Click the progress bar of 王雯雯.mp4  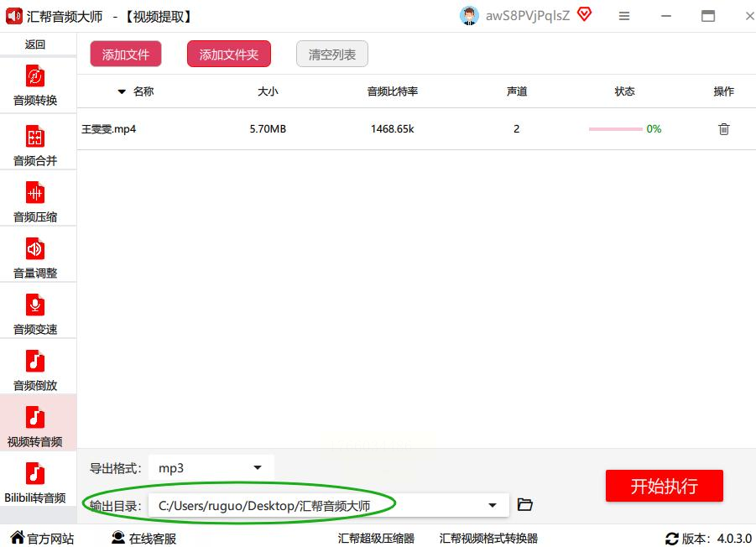point(616,129)
